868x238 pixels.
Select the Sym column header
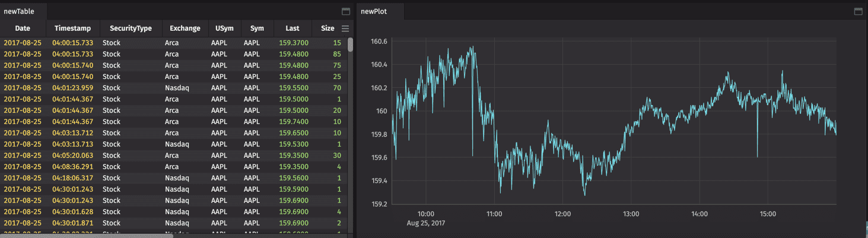(257, 28)
